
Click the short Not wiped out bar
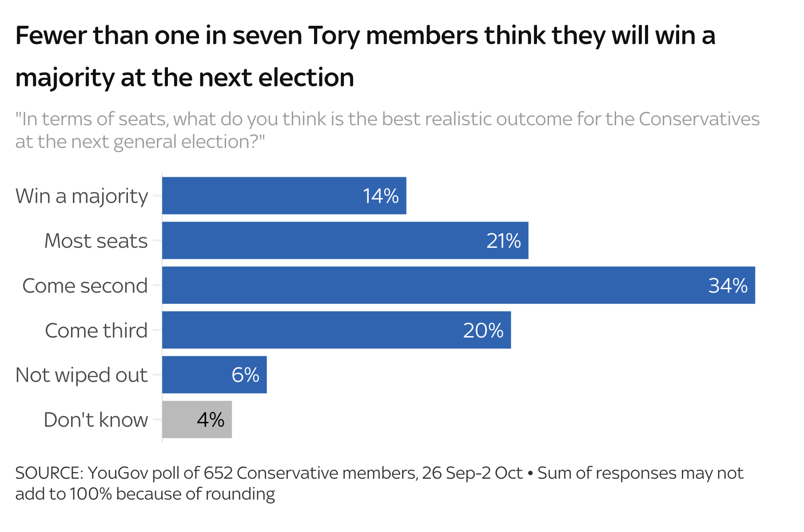[x=195, y=375]
